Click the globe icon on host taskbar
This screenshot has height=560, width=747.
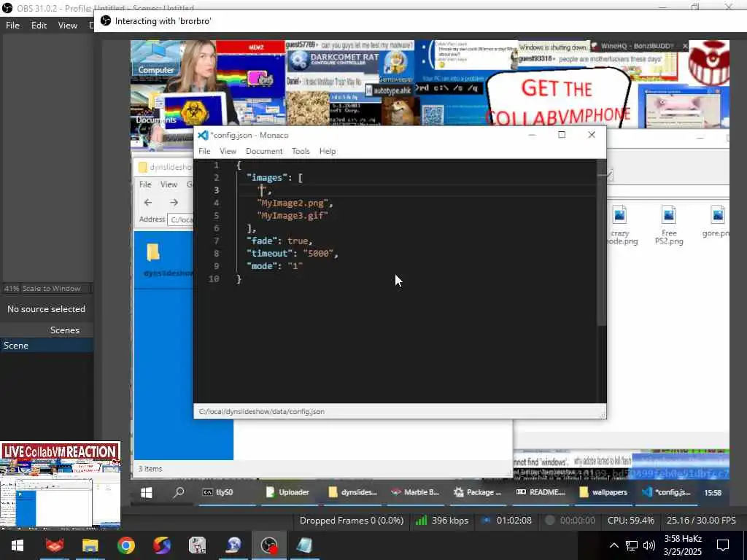[233, 545]
